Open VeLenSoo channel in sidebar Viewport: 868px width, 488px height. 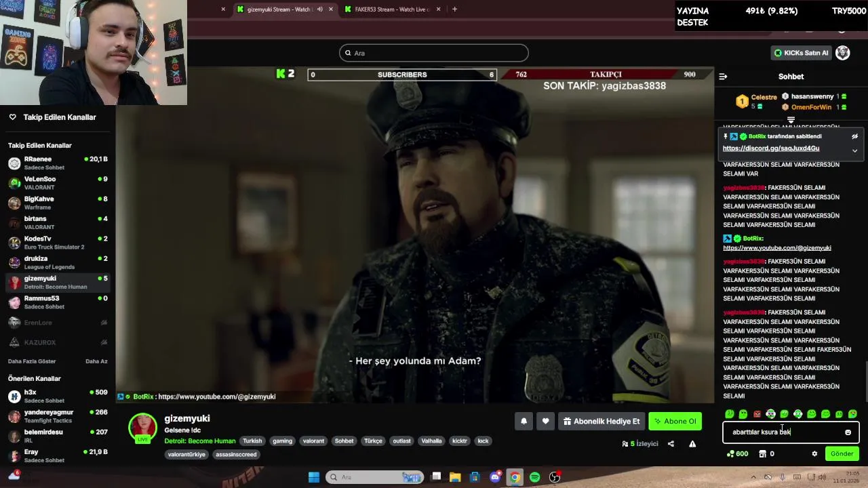58,183
